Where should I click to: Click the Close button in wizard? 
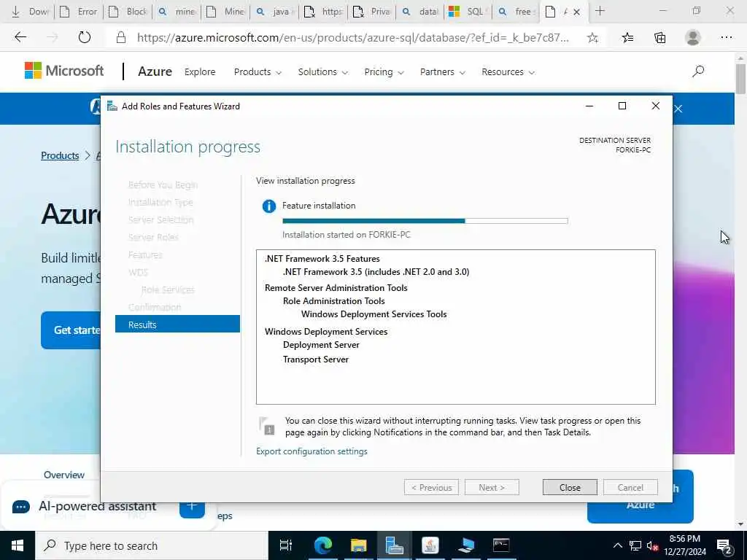569,487
